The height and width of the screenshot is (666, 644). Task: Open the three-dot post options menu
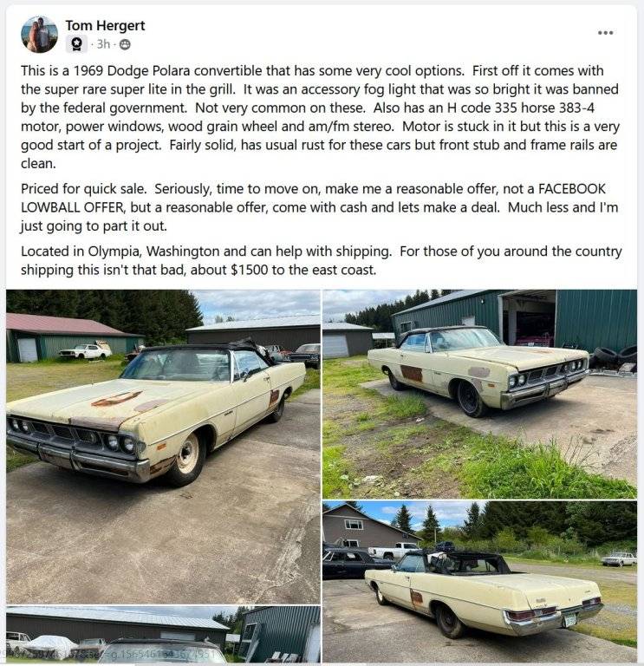[x=605, y=33]
